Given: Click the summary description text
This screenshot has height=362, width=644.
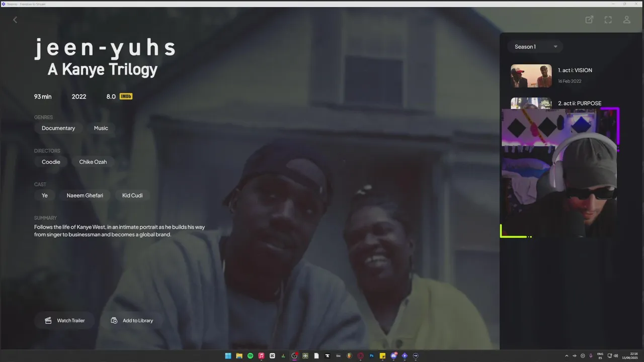Looking at the screenshot, I should pyautogui.click(x=120, y=231).
